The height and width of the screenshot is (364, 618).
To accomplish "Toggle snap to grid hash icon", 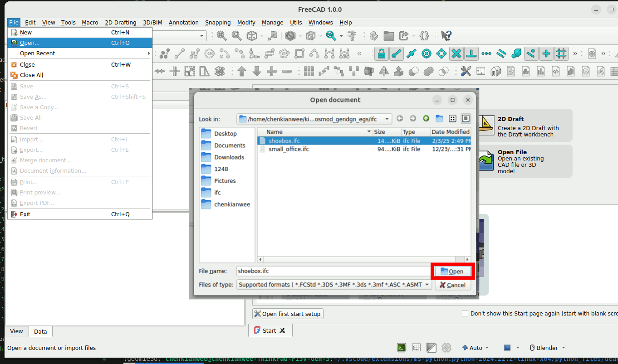I will point(562,54).
